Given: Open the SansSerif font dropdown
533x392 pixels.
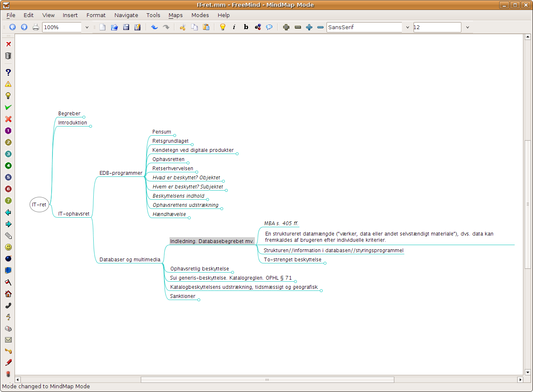Looking at the screenshot, I should point(408,27).
